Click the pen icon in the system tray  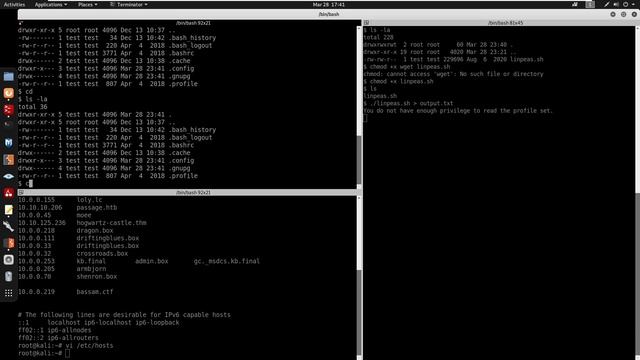tap(607, 4)
